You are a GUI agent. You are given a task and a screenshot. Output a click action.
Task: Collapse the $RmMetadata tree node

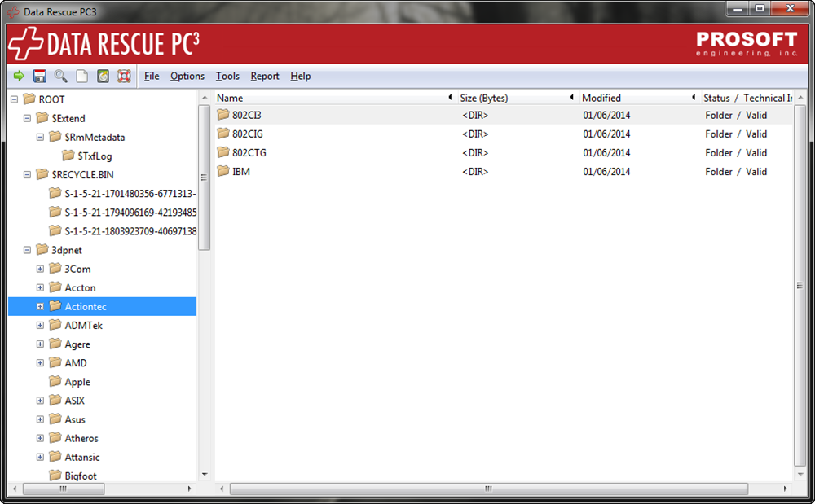click(40, 137)
